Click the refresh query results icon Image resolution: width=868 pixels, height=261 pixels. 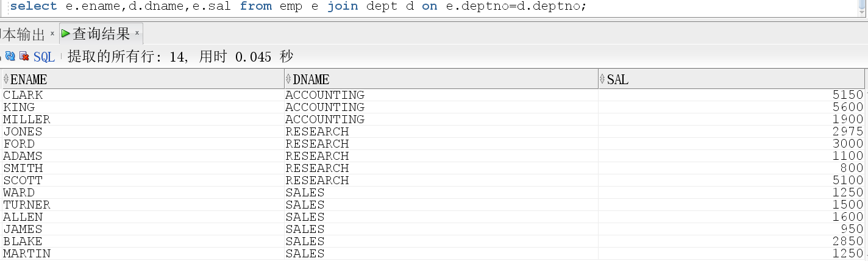[10, 57]
